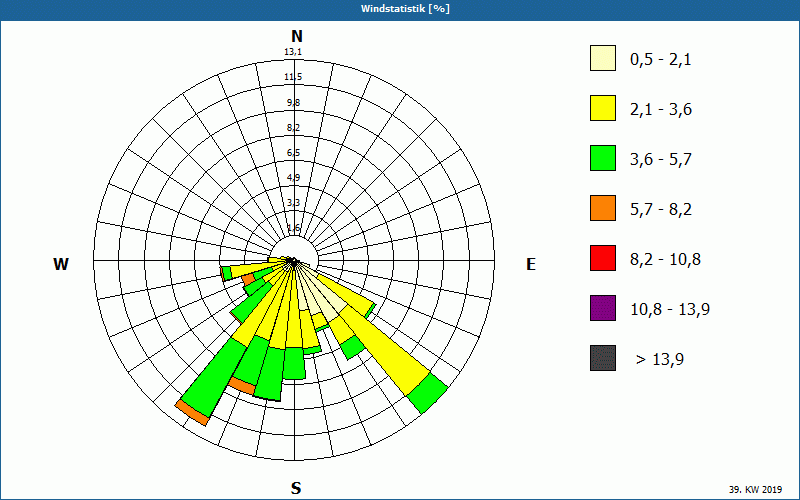Click the '11,5' radial axis value
Screen dimensions: 800x500
pos(293,77)
